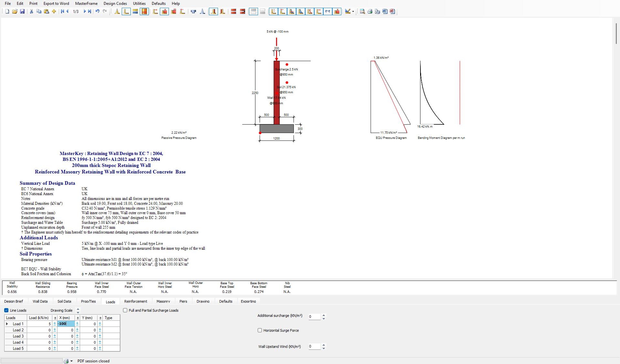620x364 pixels.
Task: Go to the last page icon
Action: [89, 11]
